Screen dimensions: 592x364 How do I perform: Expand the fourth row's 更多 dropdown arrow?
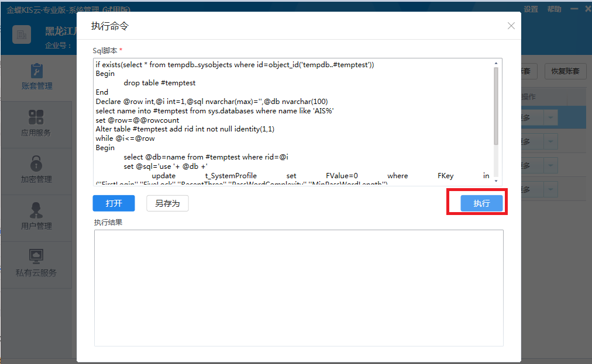[552, 189]
